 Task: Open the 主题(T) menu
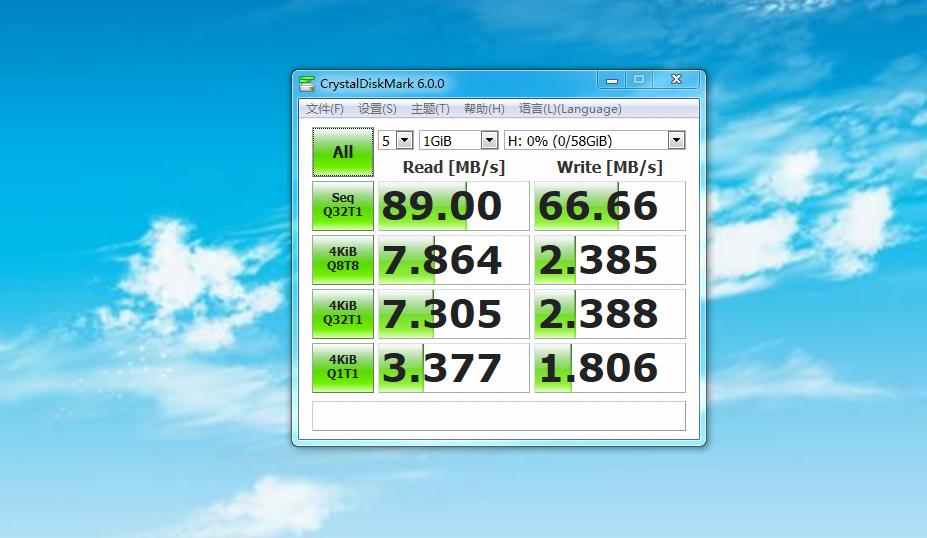click(x=430, y=109)
